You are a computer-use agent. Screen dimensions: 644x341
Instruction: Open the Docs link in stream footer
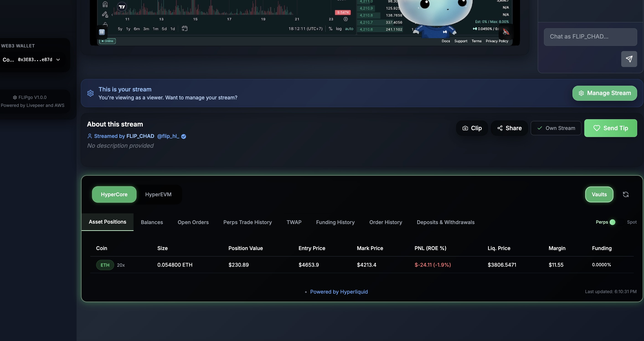click(446, 41)
